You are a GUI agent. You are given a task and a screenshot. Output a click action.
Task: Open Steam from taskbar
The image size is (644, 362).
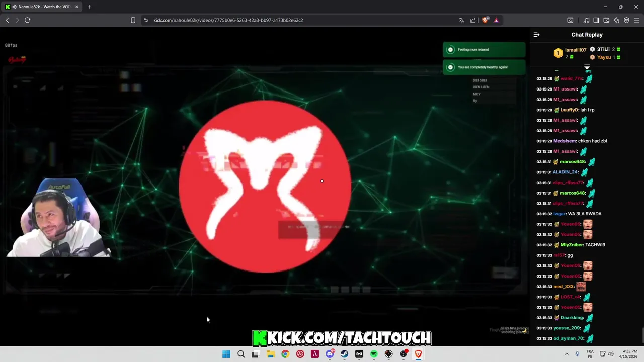344,354
